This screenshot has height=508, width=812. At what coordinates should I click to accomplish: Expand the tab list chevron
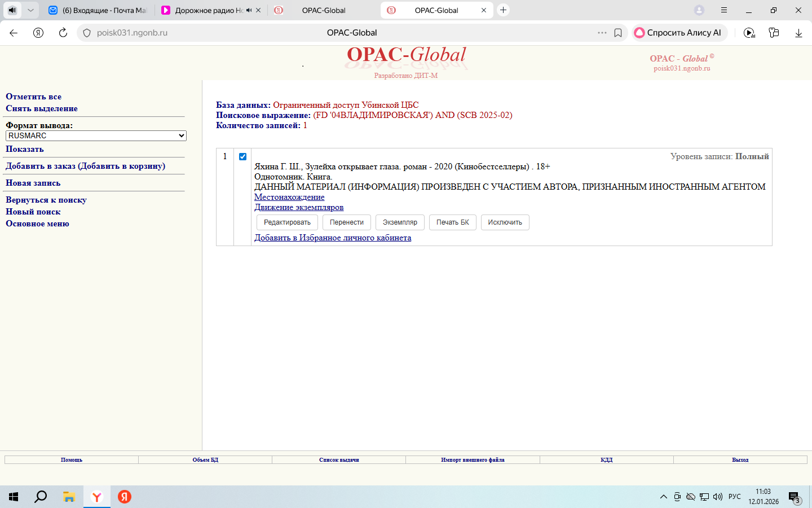coord(30,10)
